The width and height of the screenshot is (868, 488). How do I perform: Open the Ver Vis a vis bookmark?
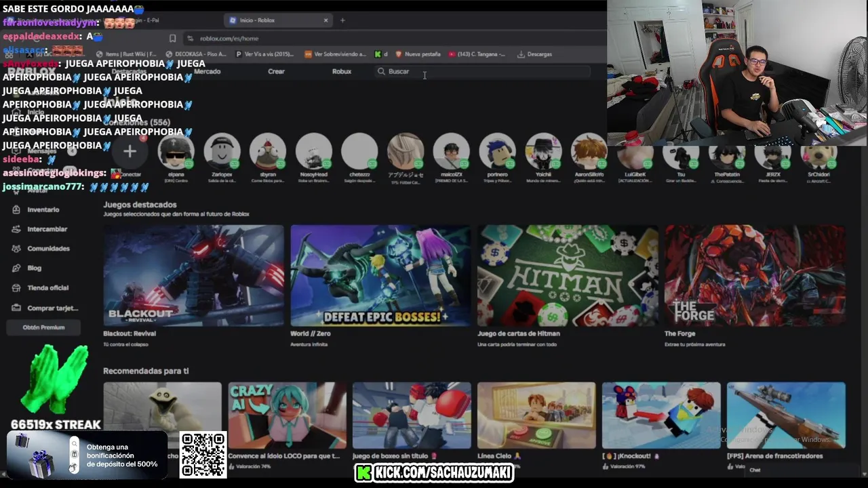[264, 54]
